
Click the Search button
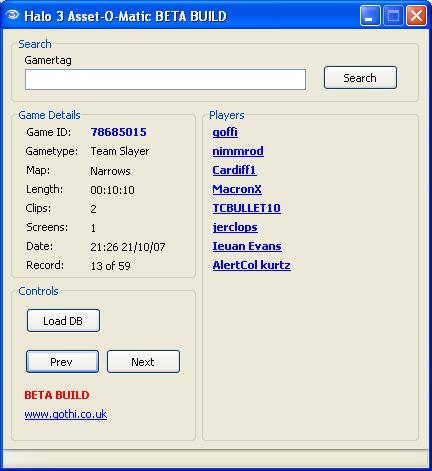[x=360, y=78]
